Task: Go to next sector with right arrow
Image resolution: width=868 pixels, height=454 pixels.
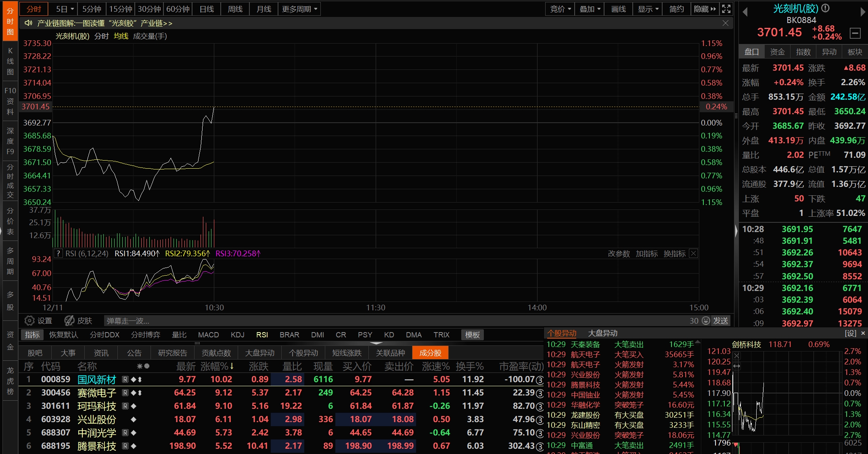Action: coord(863,12)
